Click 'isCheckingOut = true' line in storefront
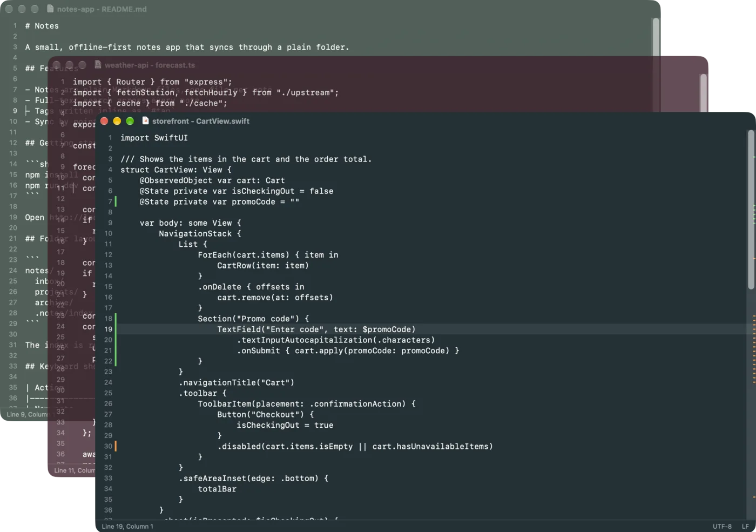Viewport: 756px width, 532px height. [285, 425]
